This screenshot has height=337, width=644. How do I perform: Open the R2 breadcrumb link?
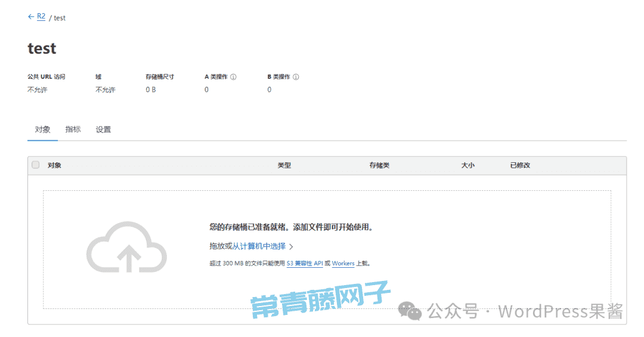pos(41,17)
